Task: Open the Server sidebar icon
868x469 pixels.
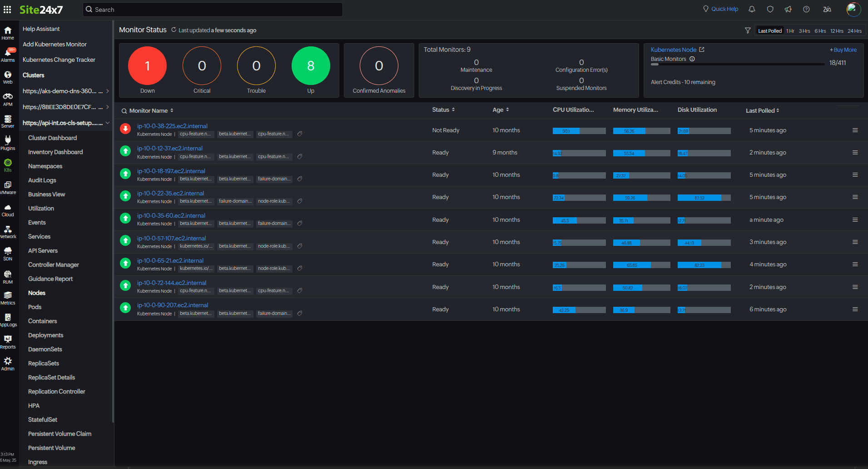Action: [8, 121]
